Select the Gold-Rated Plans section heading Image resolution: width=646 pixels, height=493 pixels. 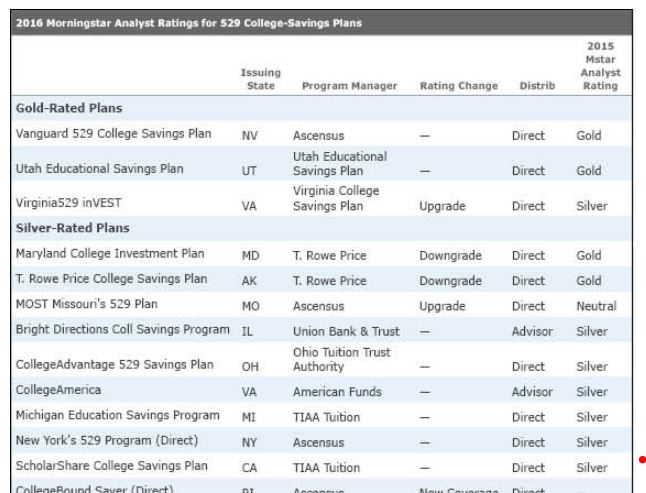[69, 108]
